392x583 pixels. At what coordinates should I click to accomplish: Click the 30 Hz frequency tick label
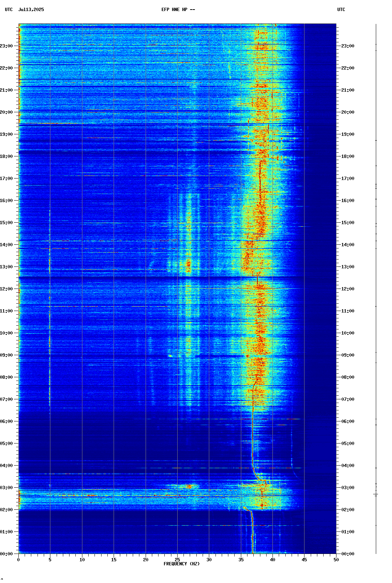[x=209, y=560]
